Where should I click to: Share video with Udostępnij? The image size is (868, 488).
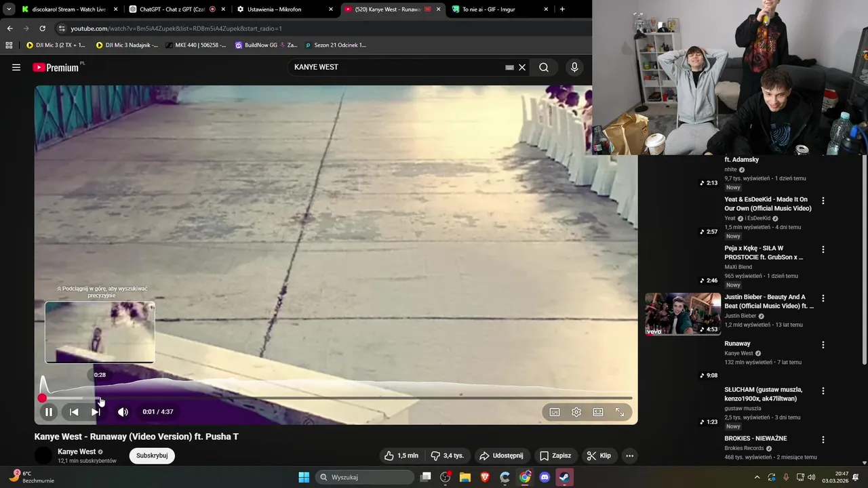pos(502,455)
